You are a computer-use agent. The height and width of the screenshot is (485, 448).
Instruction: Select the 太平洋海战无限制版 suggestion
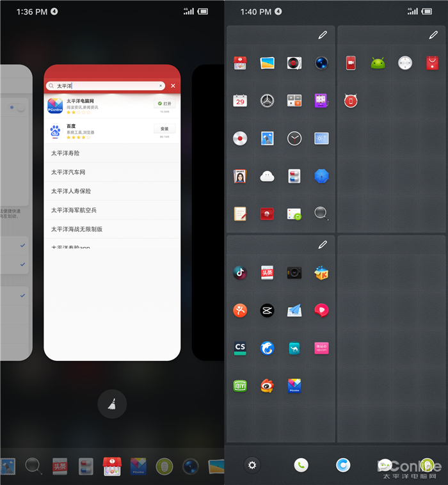pos(112,229)
